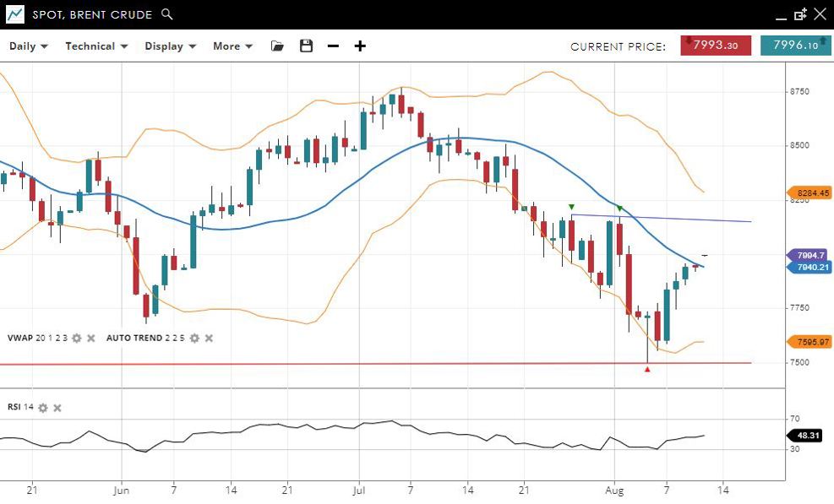Pop out chart with the detach window icon
This screenshot has height=504, width=834.
click(800, 14)
